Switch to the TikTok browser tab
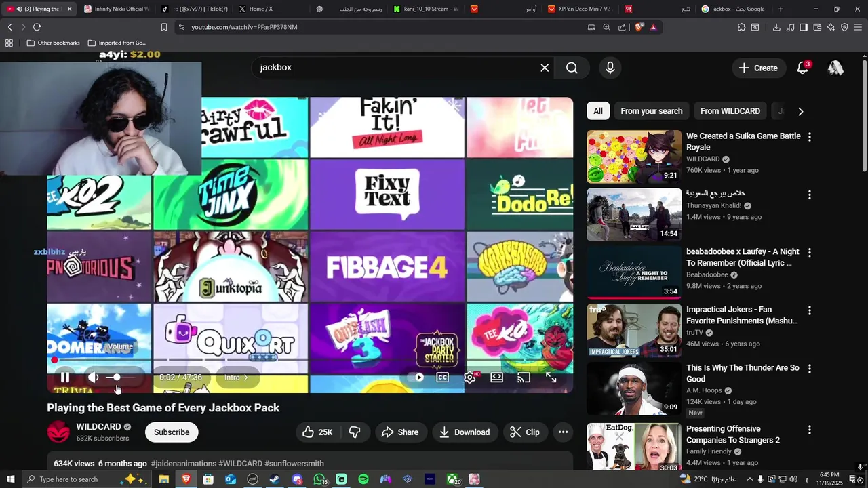 [195, 9]
